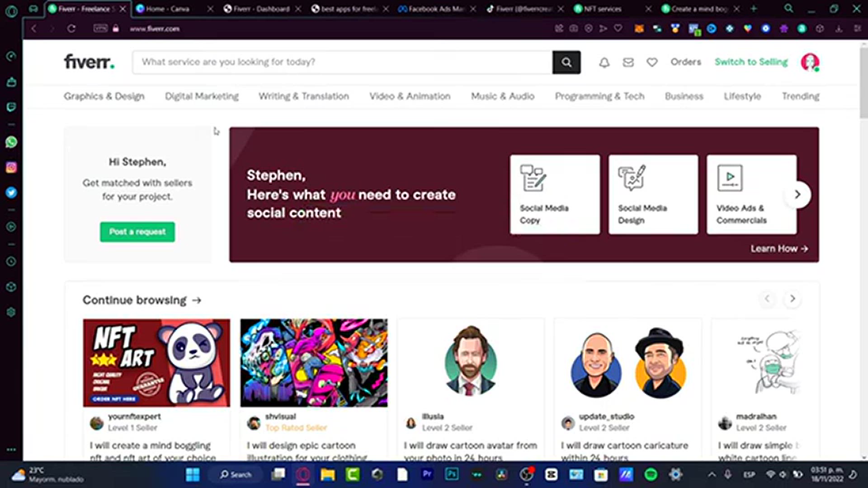Open a new tab with plus button
Viewport: 868px width, 488px height.
pyautogui.click(x=754, y=9)
